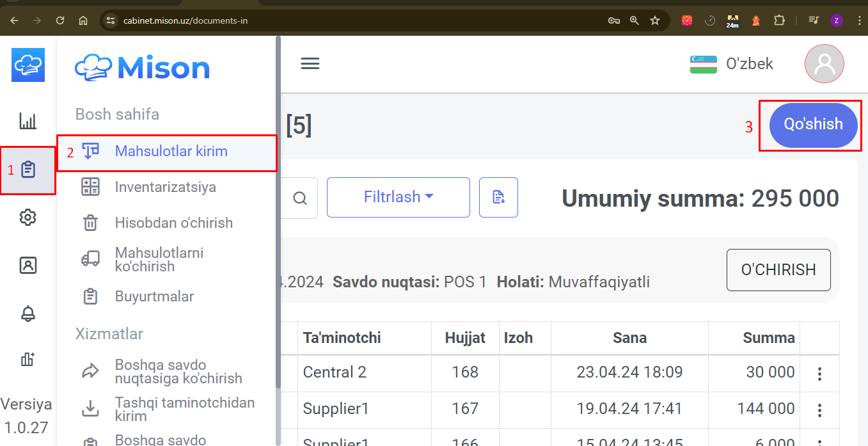The height and width of the screenshot is (446, 868).
Task: Click the Qo'shish button
Action: click(814, 125)
